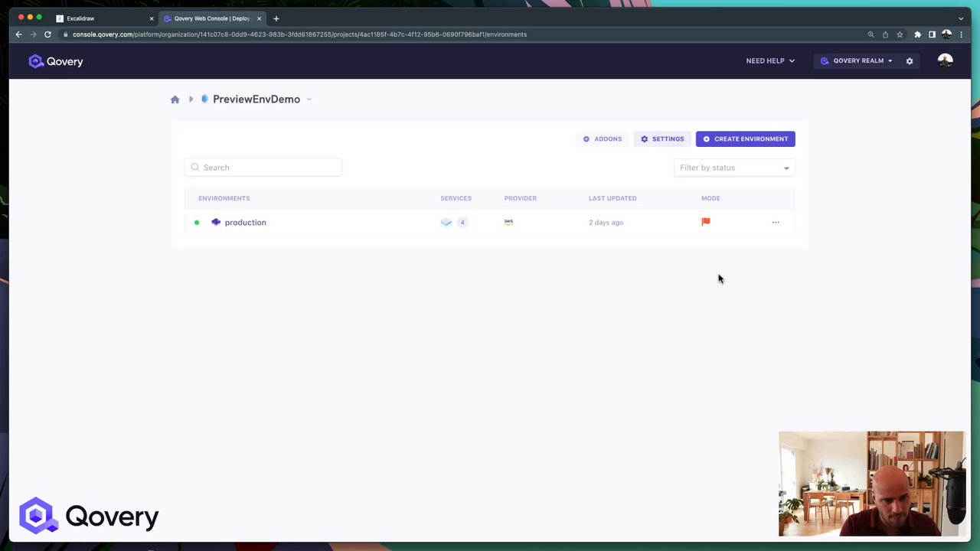
Task: Open the Chrome extensions puzzle icon
Action: (x=917, y=34)
